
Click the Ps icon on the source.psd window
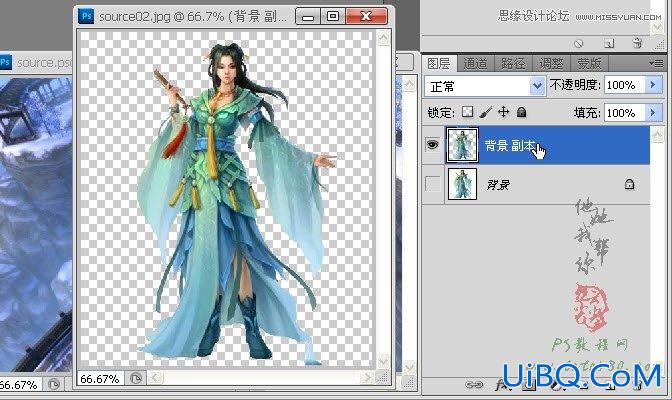(x=5, y=62)
